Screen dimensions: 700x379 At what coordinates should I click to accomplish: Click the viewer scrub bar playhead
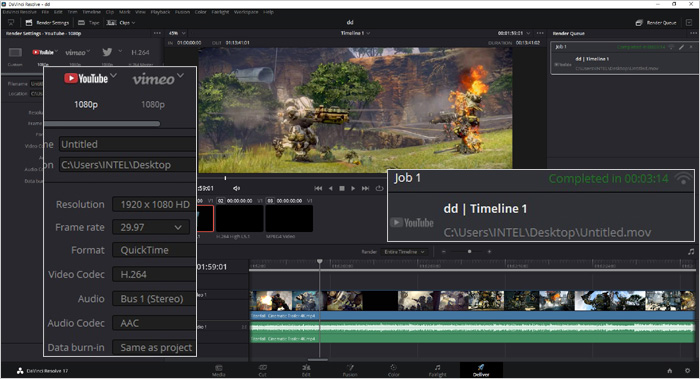tap(225, 178)
